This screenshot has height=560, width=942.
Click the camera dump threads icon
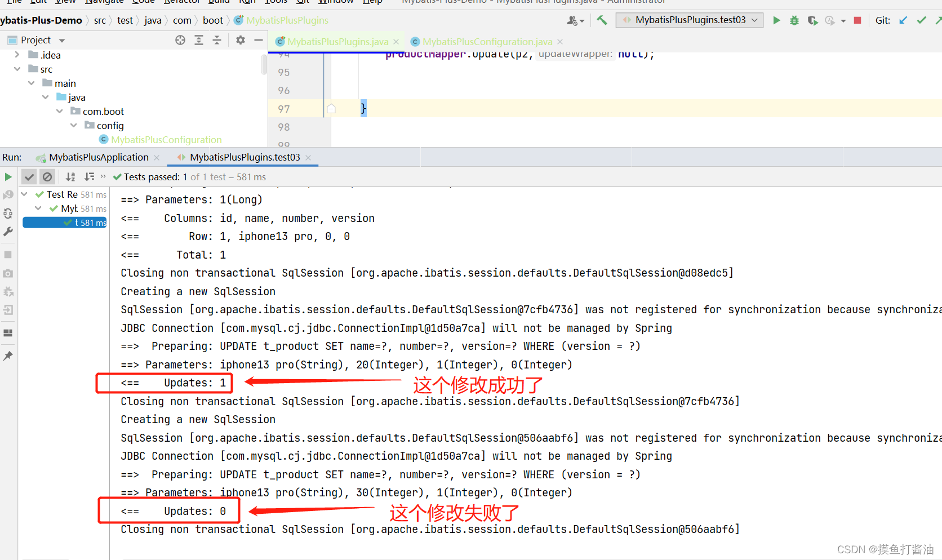[x=8, y=273]
